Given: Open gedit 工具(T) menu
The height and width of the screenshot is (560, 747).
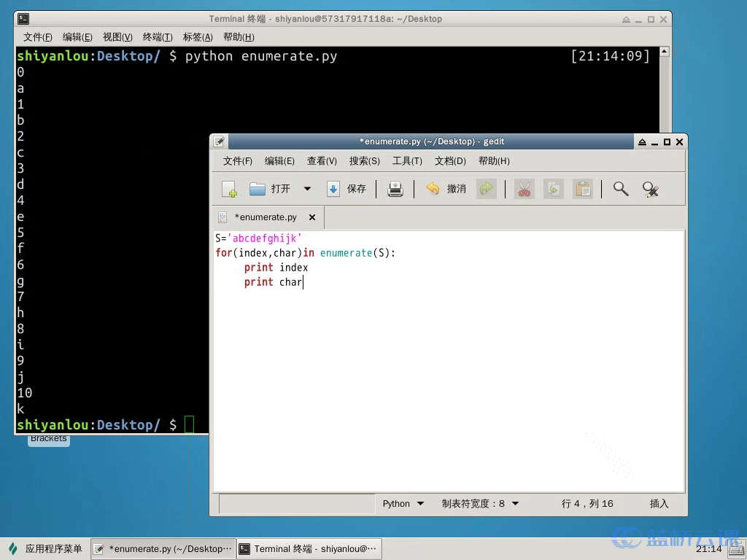Looking at the screenshot, I should tap(407, 161).
